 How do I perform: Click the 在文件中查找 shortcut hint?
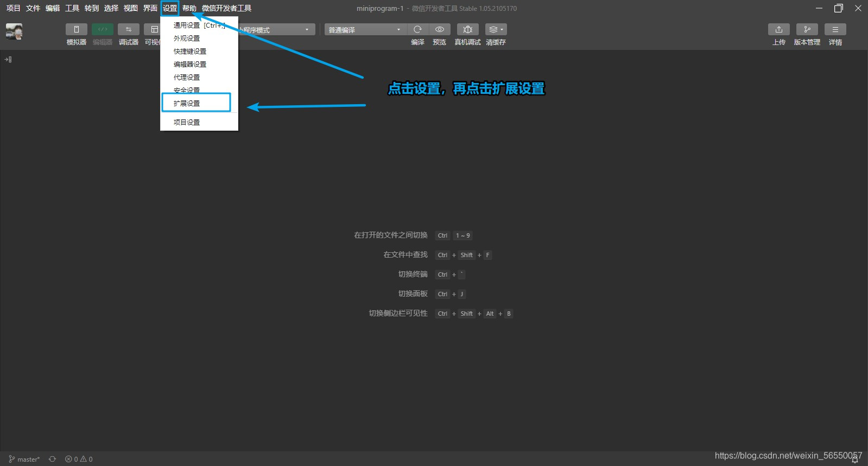tap(438, 255)
